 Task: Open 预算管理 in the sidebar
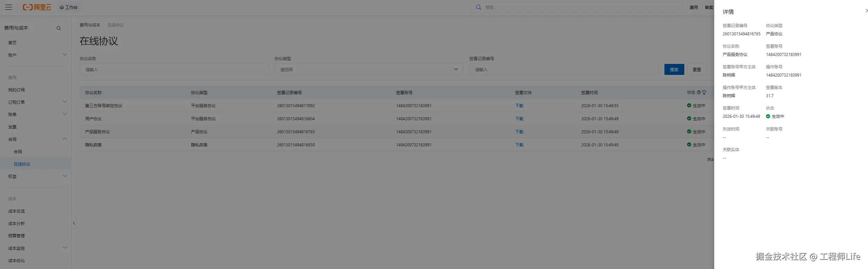[x=16, y=236]
